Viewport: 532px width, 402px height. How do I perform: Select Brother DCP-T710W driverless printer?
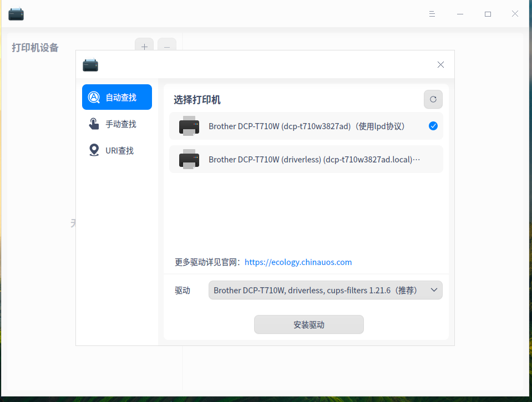[306, 159]
